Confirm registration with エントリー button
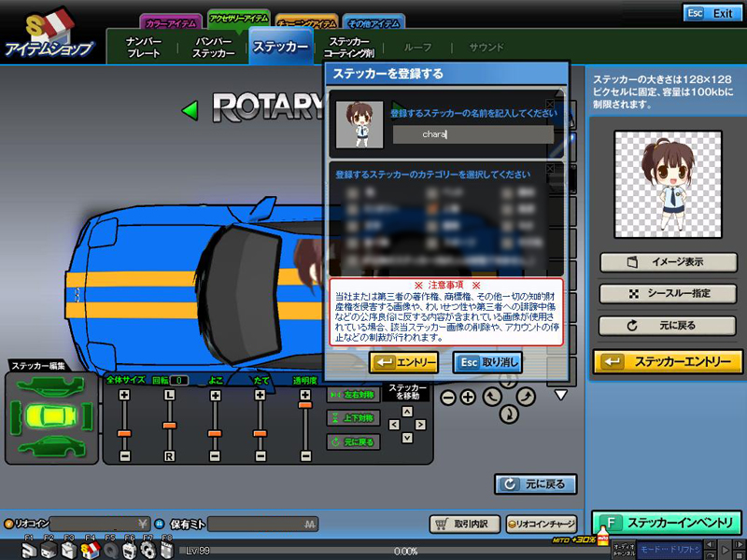 [403, 362]
